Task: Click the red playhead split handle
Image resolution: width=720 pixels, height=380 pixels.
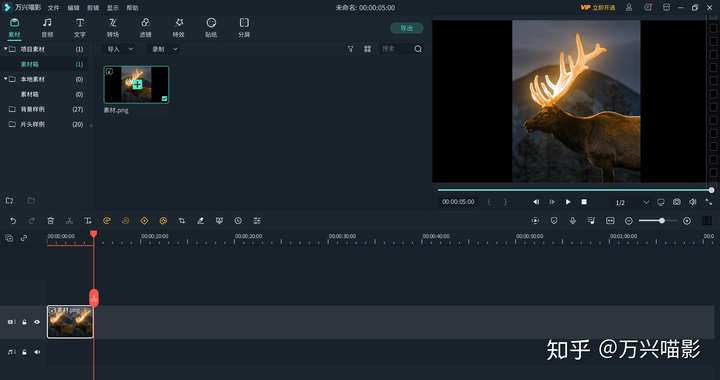Action: coord(94,298)
